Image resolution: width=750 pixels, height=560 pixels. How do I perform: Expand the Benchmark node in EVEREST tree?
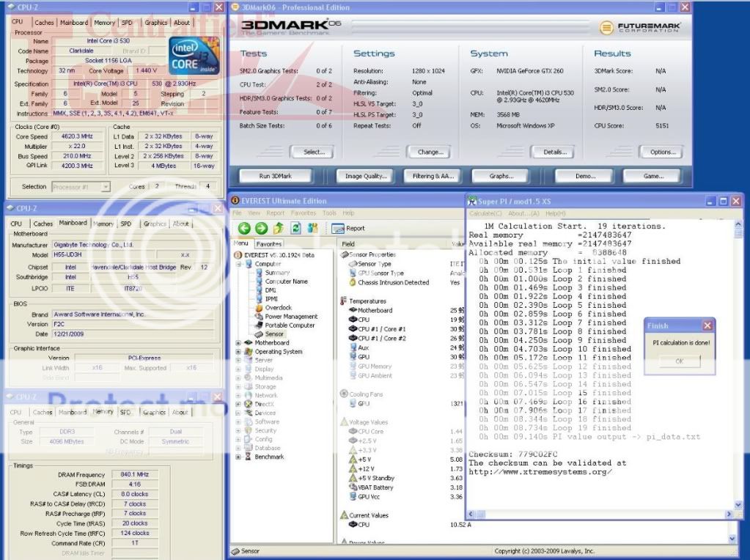(x=238, y=457)
